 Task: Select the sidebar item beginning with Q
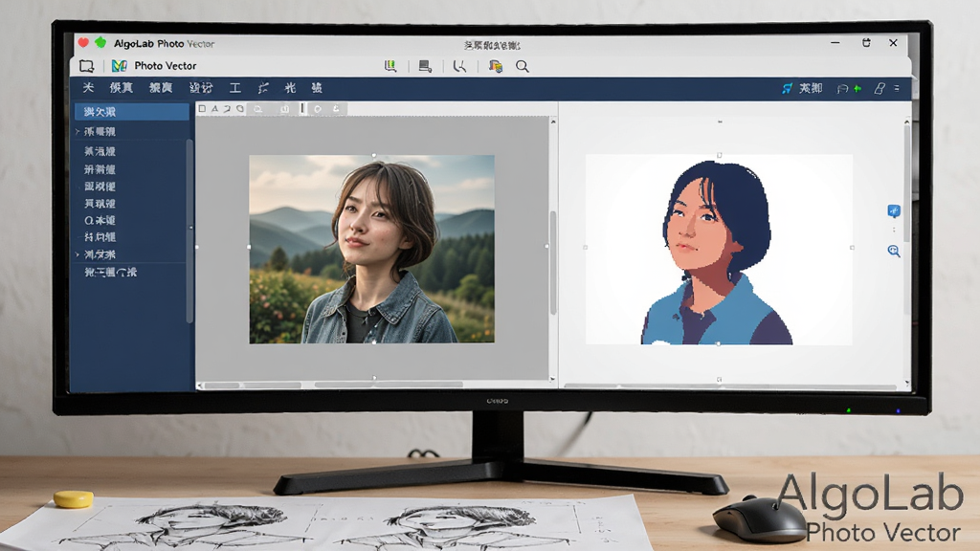tap(100, 221)
